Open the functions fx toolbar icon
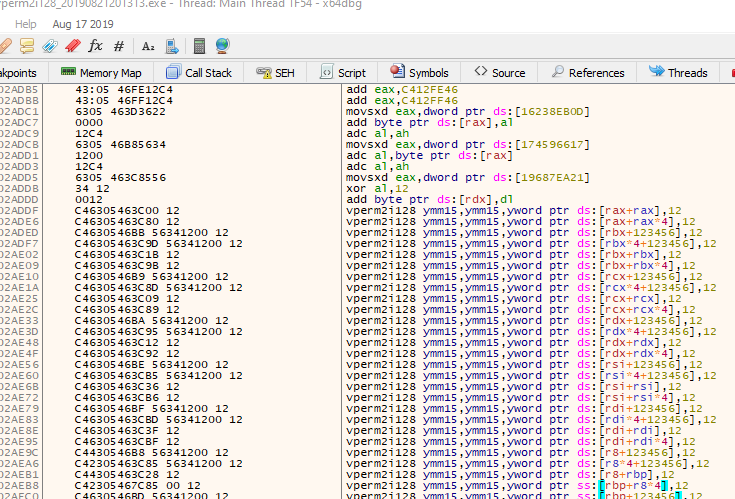 96,46
